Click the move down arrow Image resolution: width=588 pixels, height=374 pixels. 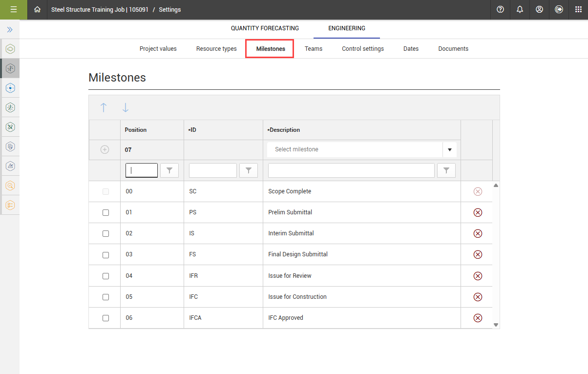pos(126,108)
